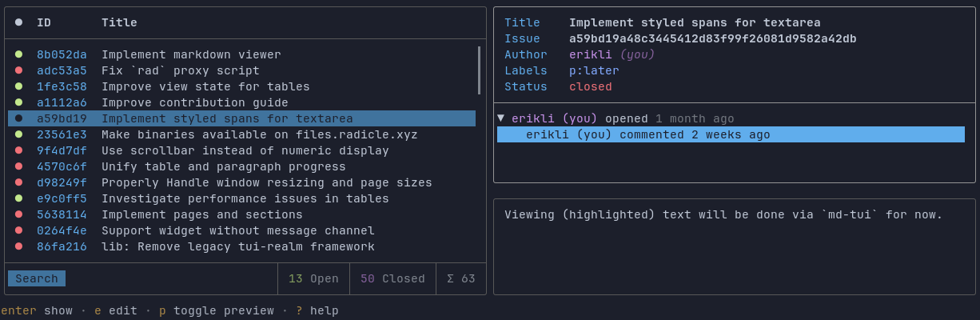980x320 pixels.
Task: Click the status dot in the table header
Action: (x=18, y=22)
